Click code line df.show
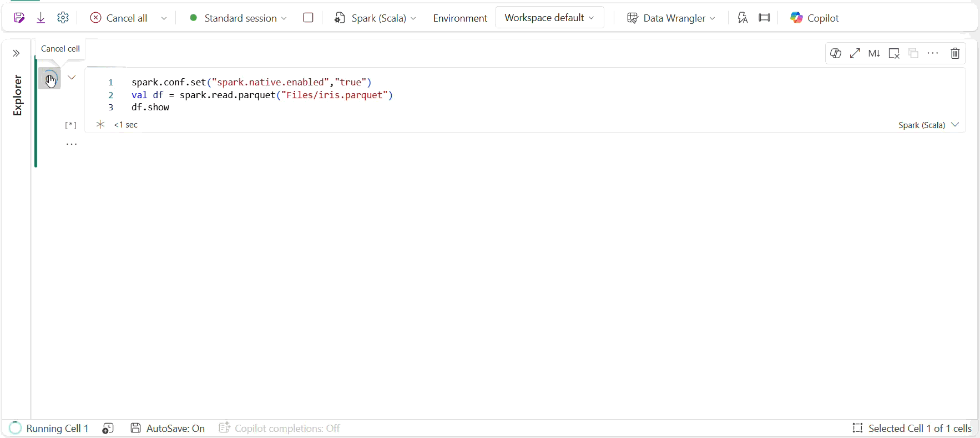This screenshot has width=980, height=438. (150, 107)
